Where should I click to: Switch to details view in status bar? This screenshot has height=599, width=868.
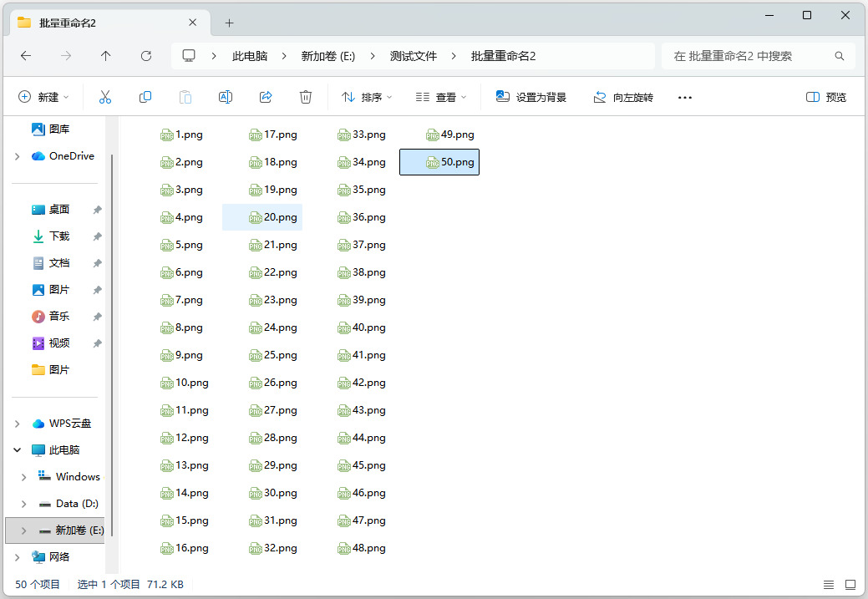click(x=829, y=585)
